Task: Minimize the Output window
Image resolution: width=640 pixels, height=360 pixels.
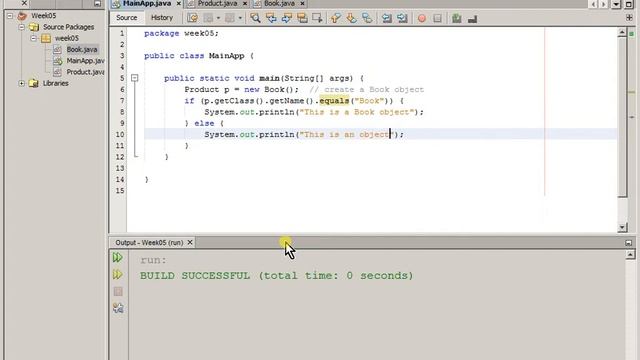Action: click(629, 242)
